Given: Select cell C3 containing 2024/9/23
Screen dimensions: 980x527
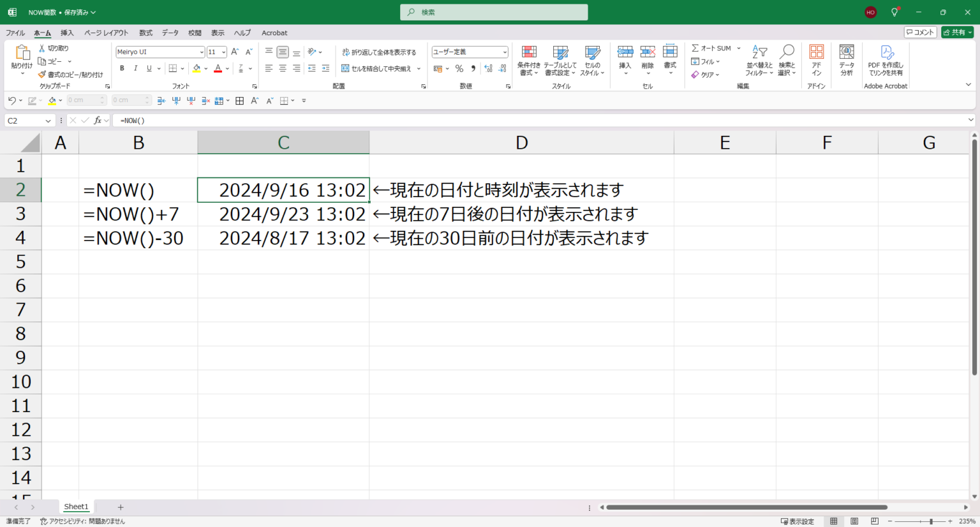Looking at the screenshot, I should pos(283,214).
